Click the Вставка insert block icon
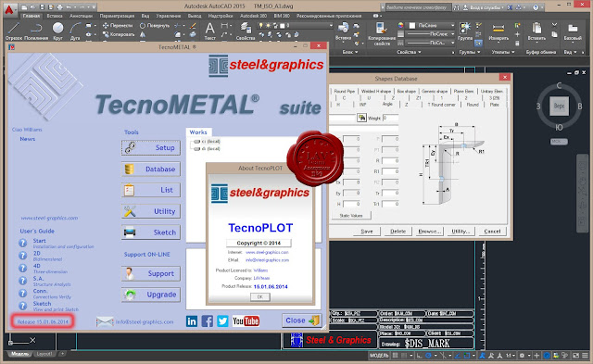Image resolution: width=593 pixels, height=364 pixels. tap(344, 31)
